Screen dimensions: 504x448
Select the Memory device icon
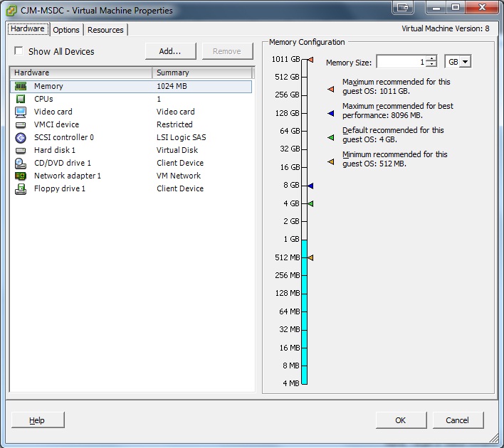pyautogui.click(x=21, y=86)
